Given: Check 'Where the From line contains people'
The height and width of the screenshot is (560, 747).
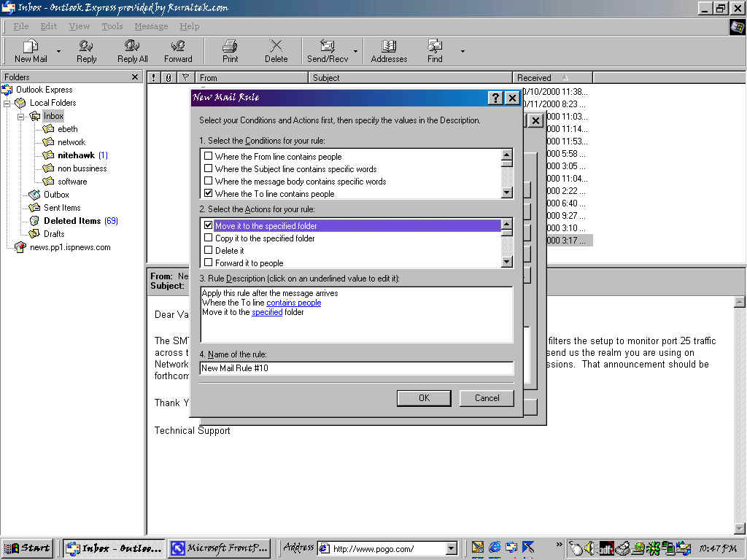Looking at the screenshot, I should [208, 156].
